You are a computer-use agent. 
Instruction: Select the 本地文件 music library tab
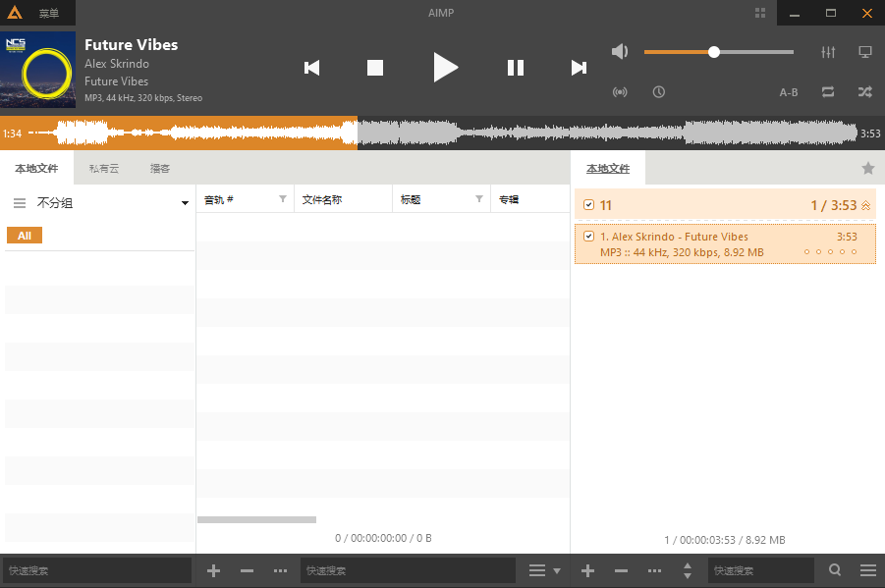click(x=36, y=168)
